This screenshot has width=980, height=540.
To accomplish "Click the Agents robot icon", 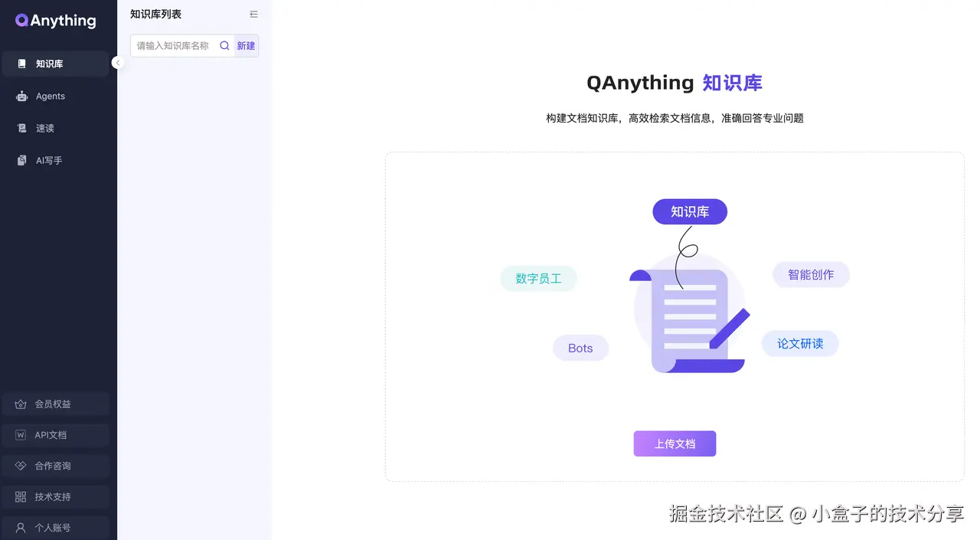I will tap(21, 96).
